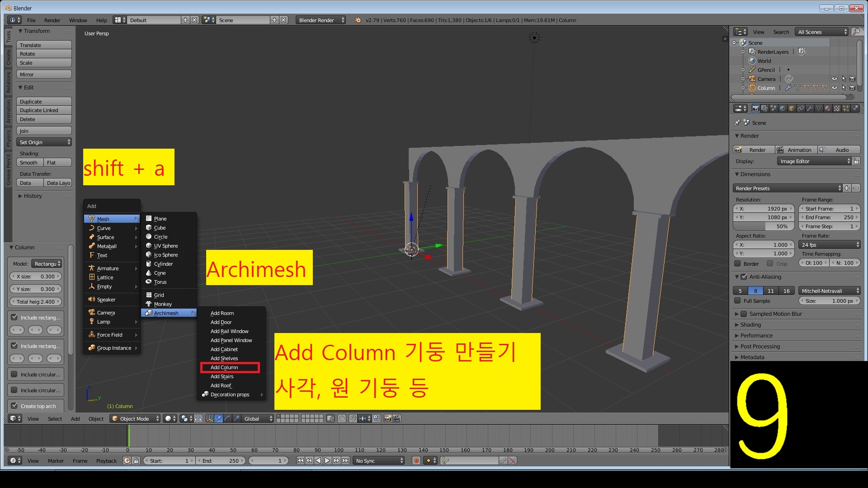Image resolution: width=868 pixels, height=488 pixels.
Task: Open the Material properties tab sphere icon
Action: pos(828,108)
